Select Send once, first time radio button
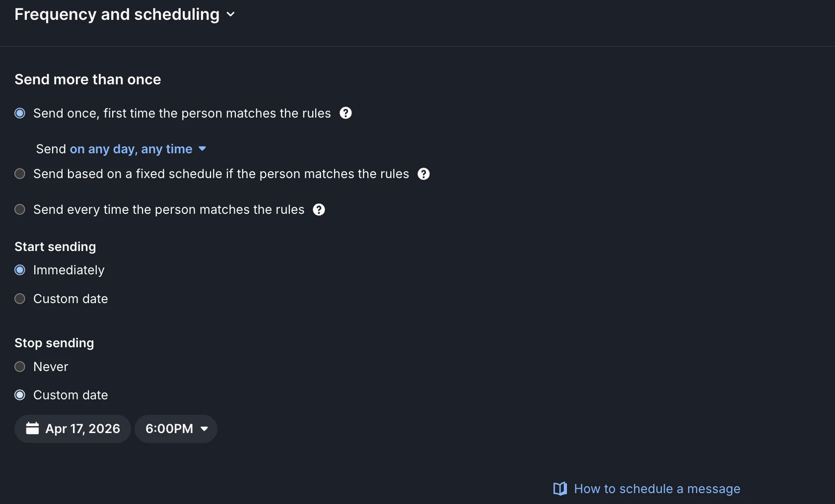The height and width of the screenshot is (504, 835). (x=20, y=113)
